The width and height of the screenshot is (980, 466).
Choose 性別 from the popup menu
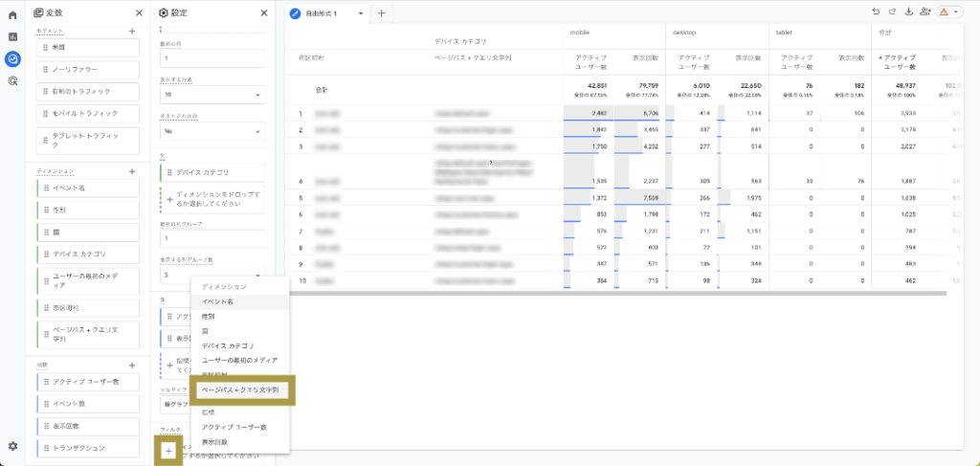pyautogui.click(x=239, y=317)
